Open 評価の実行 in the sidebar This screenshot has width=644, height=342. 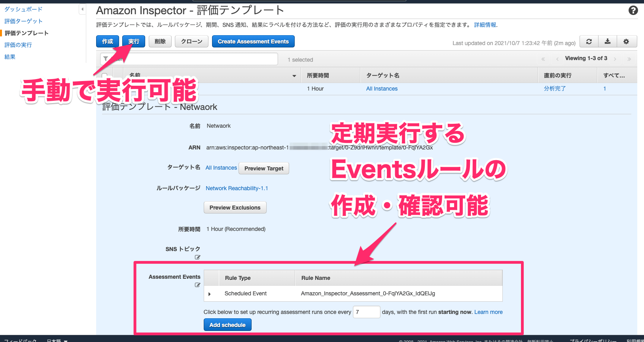click(18, 45)
